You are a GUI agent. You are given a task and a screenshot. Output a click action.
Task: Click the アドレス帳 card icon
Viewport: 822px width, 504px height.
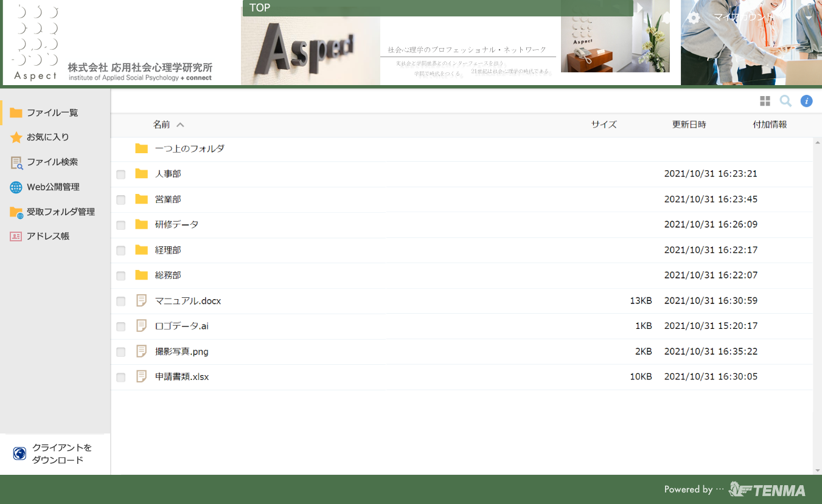[16, 236]
